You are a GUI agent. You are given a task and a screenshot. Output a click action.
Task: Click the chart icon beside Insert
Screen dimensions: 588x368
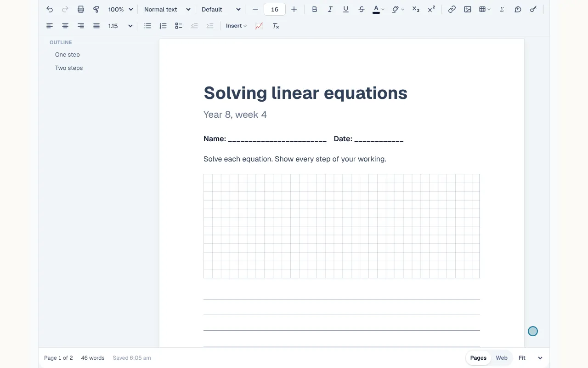[259, 26]
